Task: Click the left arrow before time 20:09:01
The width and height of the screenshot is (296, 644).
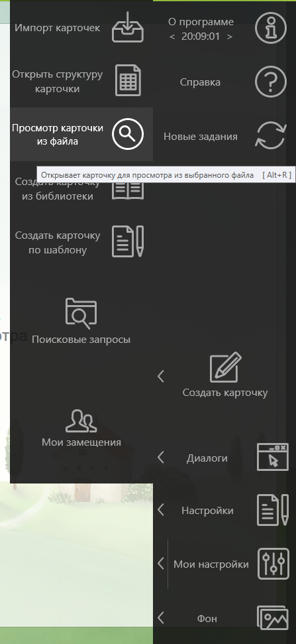Action: (172, 36)
